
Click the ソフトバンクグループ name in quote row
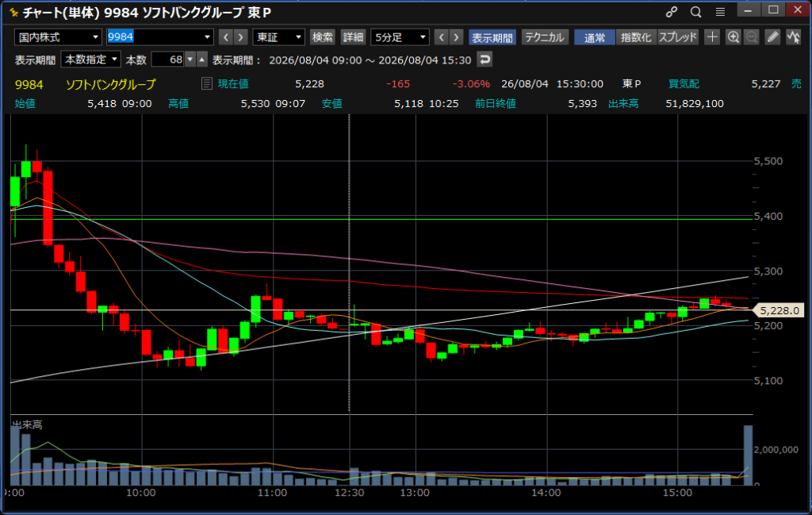pyautogui.click(x=110, y=84)
